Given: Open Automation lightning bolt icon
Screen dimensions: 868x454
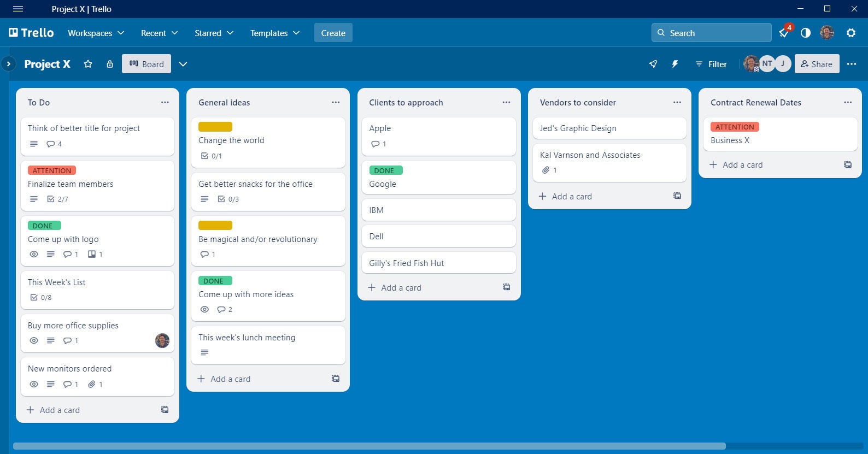Looking at the screenshot, I should coord(675,64).
